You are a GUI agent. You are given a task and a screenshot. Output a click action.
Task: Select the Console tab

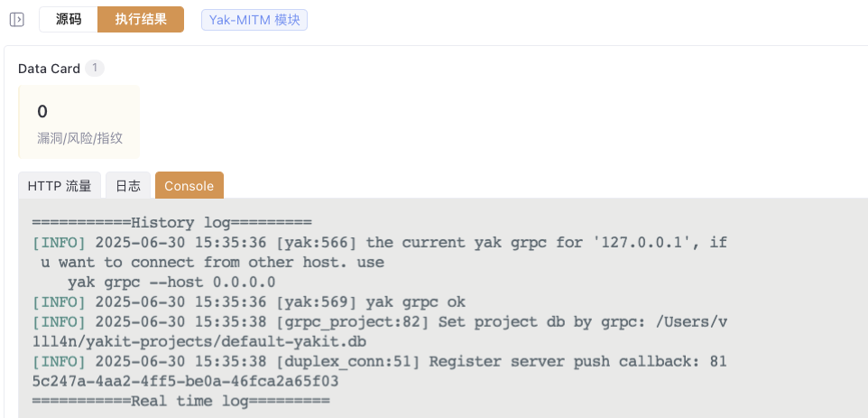[189, 185]
